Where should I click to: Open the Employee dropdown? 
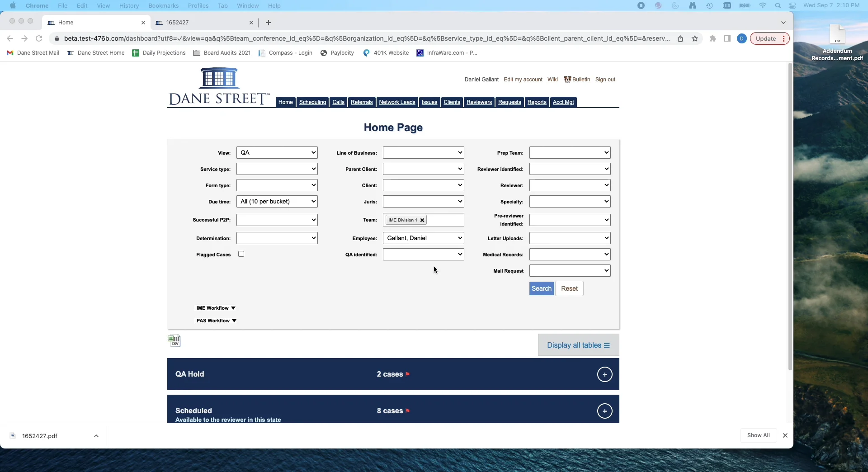(x=424, y=238)
